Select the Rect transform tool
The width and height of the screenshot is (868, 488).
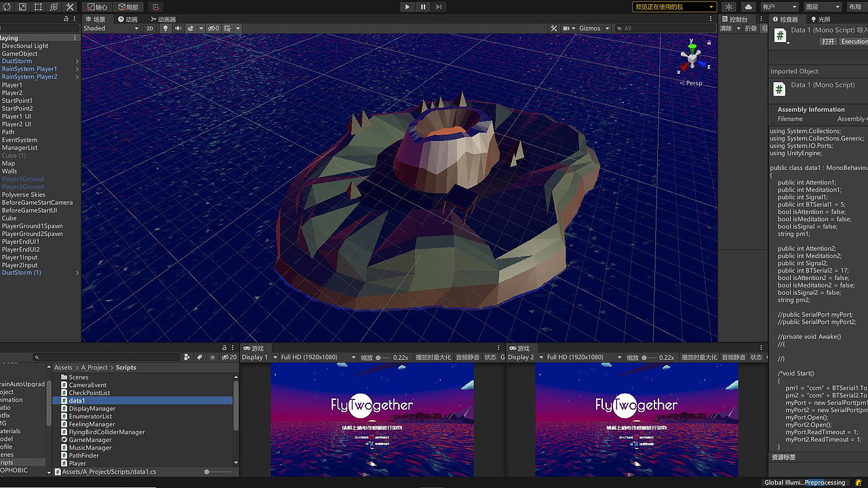[x=38, y=7]
